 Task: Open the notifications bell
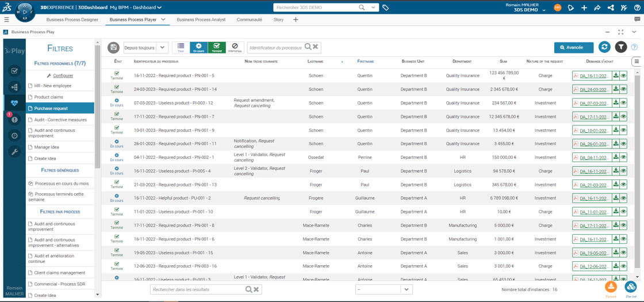[x=571, y=7]
